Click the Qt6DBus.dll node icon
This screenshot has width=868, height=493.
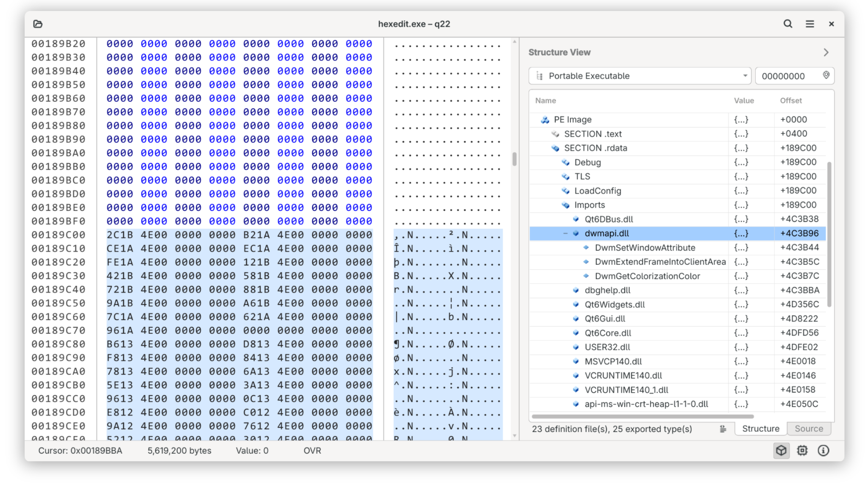pyautogui.click(x=576, y=219)
